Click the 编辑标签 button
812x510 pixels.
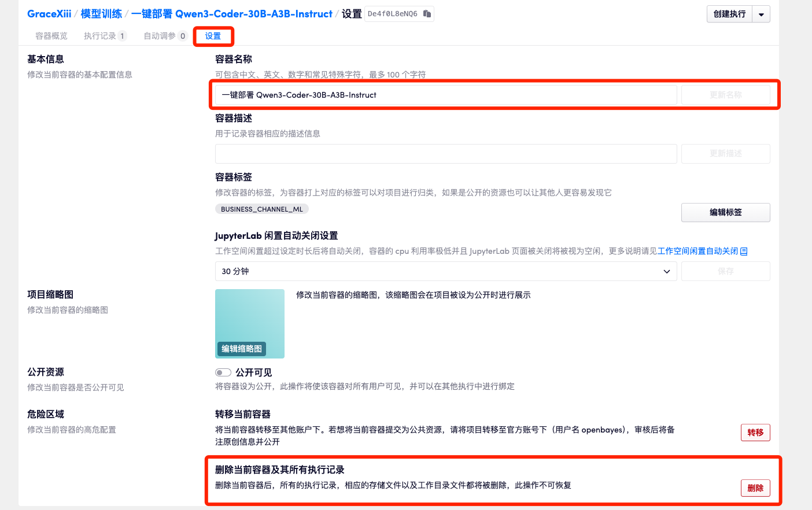pyautogui.click(x=725, y=212)
